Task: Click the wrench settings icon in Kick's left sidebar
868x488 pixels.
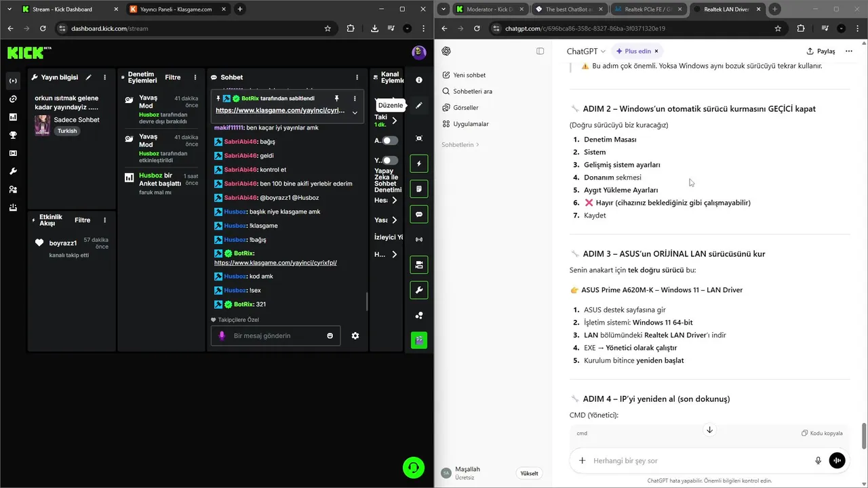Action: tap(13, 171)
